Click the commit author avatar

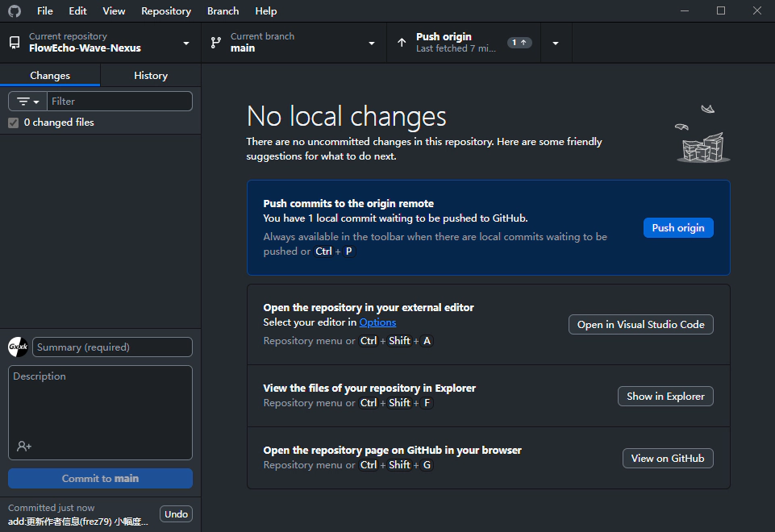tap(18, 347)
